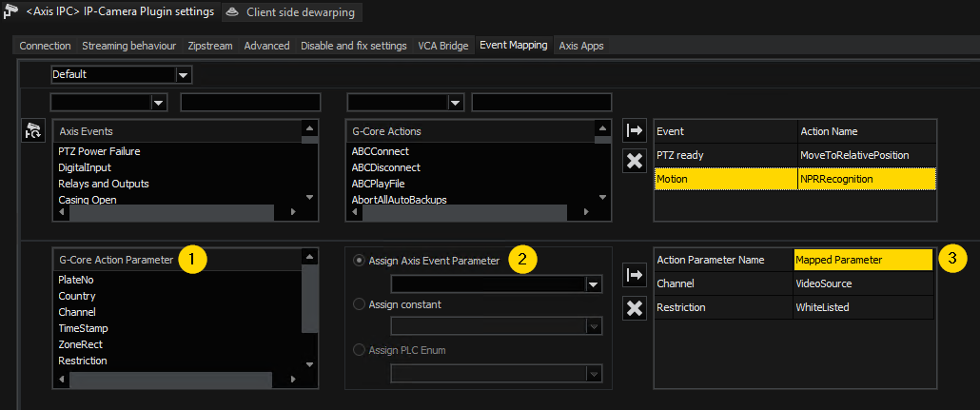Select the Motion event mapping cell
The image size is (980, 410).
pos(726,179)
